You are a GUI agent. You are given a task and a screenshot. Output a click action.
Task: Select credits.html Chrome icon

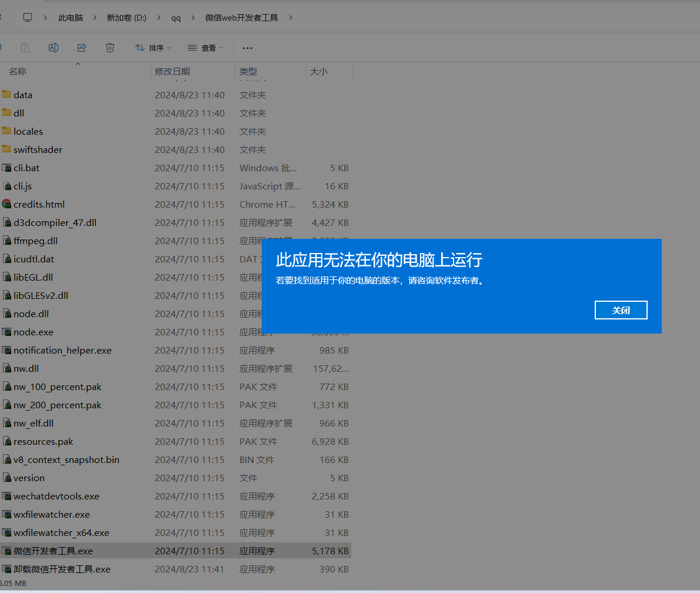click(6, 204)
